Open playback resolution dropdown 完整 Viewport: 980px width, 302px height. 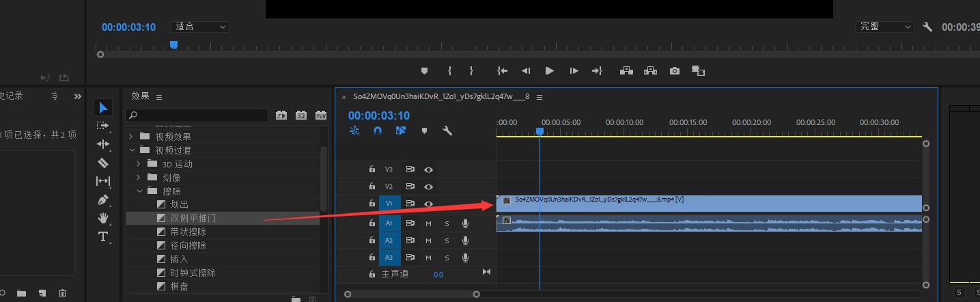point(884,27)
